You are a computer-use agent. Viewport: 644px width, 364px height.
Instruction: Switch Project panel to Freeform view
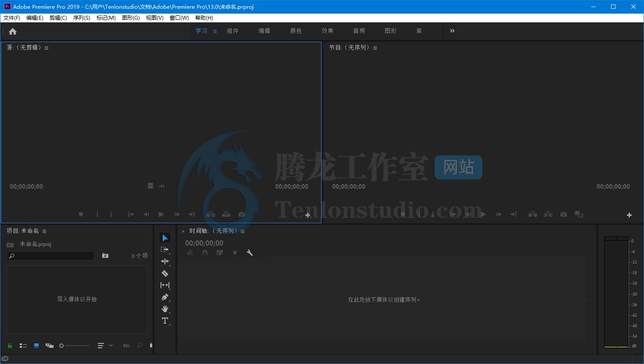pyautogui.click(x=50, y=346)
